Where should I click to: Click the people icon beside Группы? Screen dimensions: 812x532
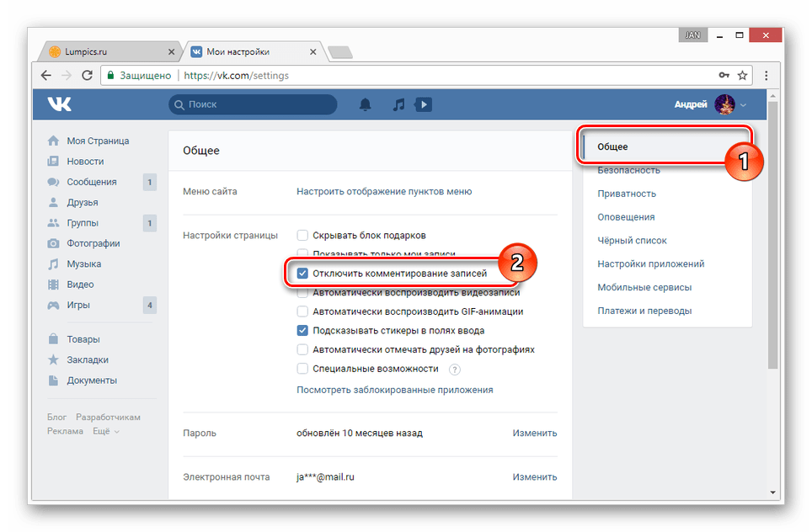pos(53,223)
